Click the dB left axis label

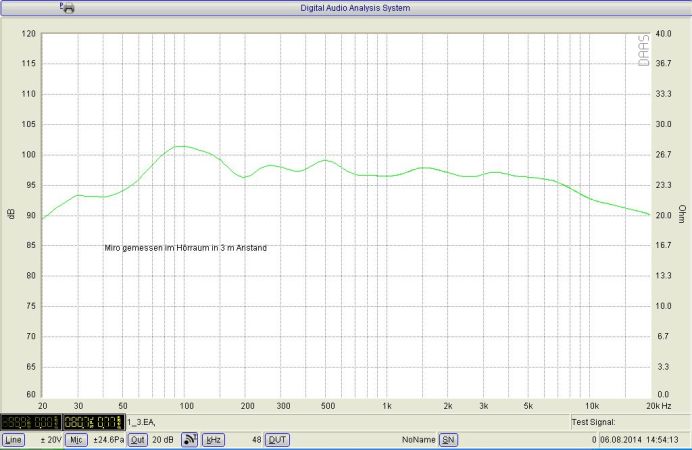12,213
